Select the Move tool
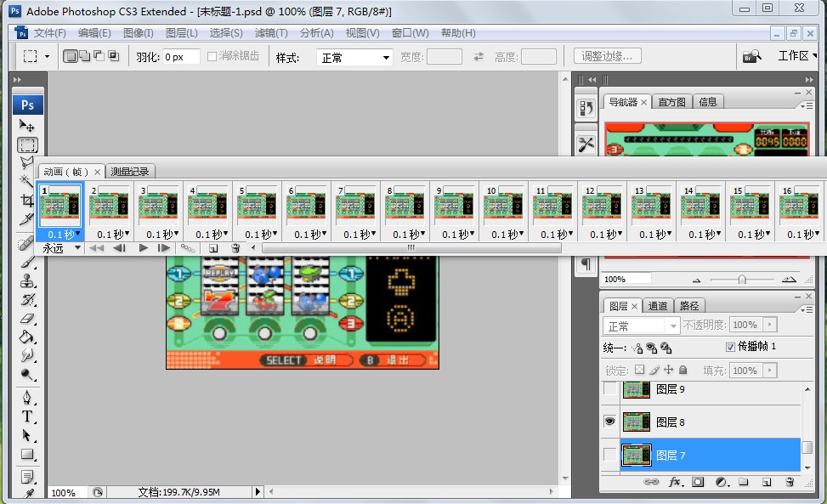Viewport: 827px width, 504px height. [x=27, y=126]
